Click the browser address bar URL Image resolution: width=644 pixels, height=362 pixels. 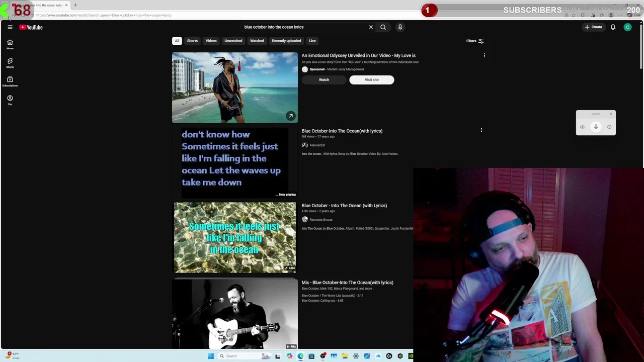coord(104,15)
